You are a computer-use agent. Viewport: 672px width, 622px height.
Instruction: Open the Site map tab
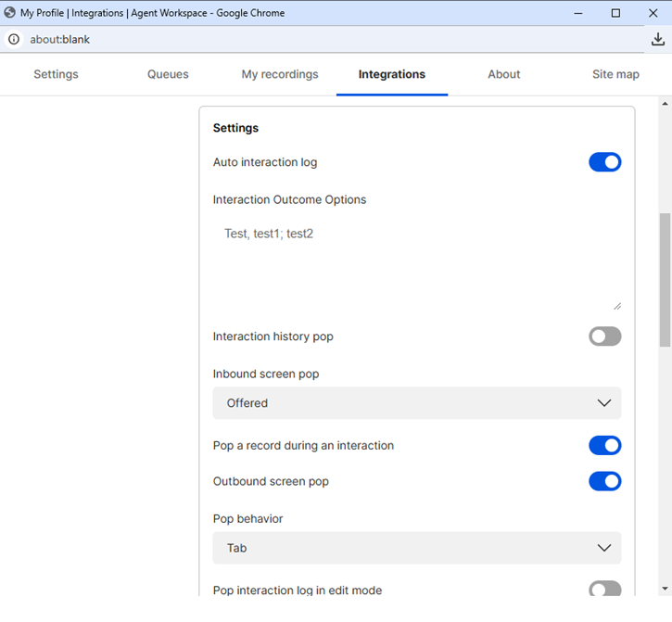point(615,74)
